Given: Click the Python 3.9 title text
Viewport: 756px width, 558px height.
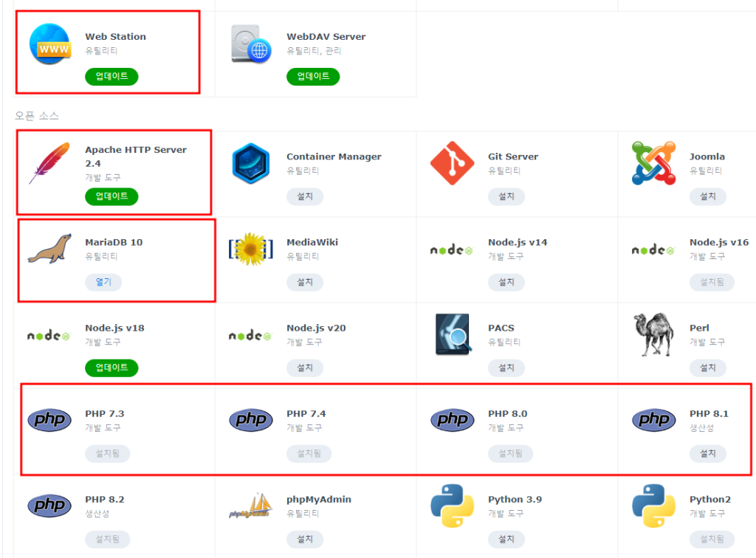Looking at the screenshot, I should click(x=515, y=500).
